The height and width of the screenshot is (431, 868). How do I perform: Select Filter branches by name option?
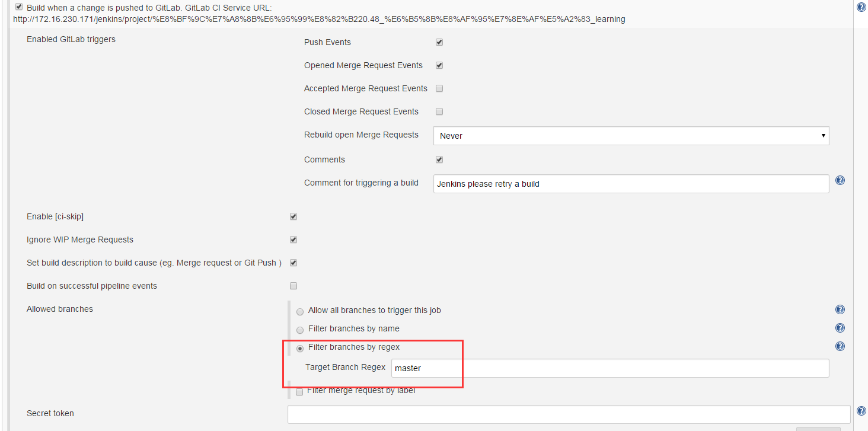[300, 330]
